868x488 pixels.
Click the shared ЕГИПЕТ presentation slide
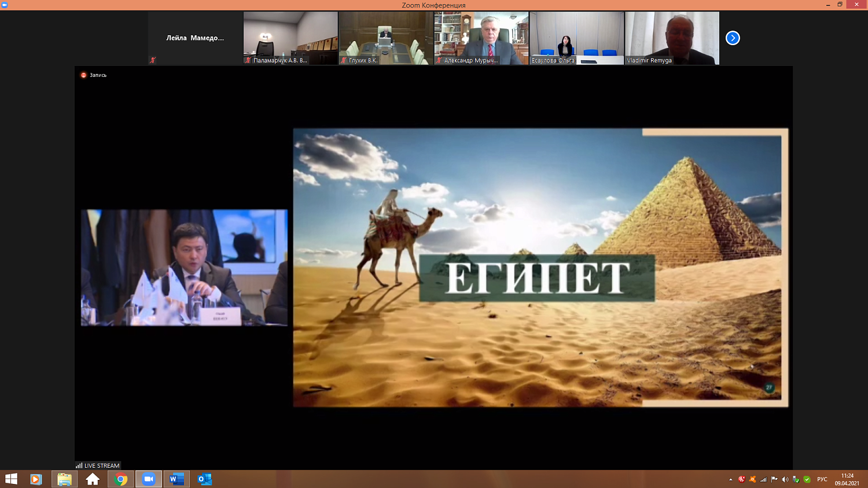point(540,268)
